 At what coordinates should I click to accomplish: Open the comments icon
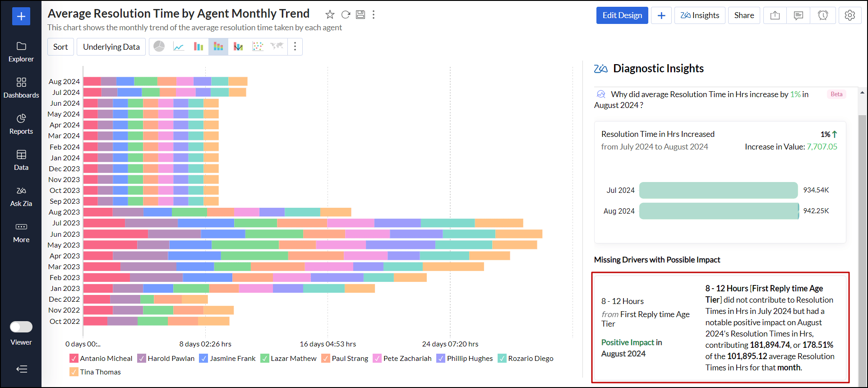(x=798, y=15)
